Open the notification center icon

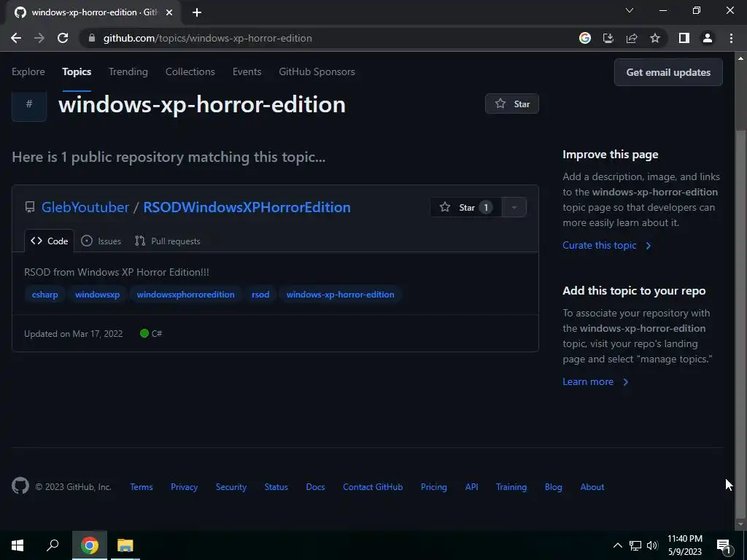tap(724, 545)
